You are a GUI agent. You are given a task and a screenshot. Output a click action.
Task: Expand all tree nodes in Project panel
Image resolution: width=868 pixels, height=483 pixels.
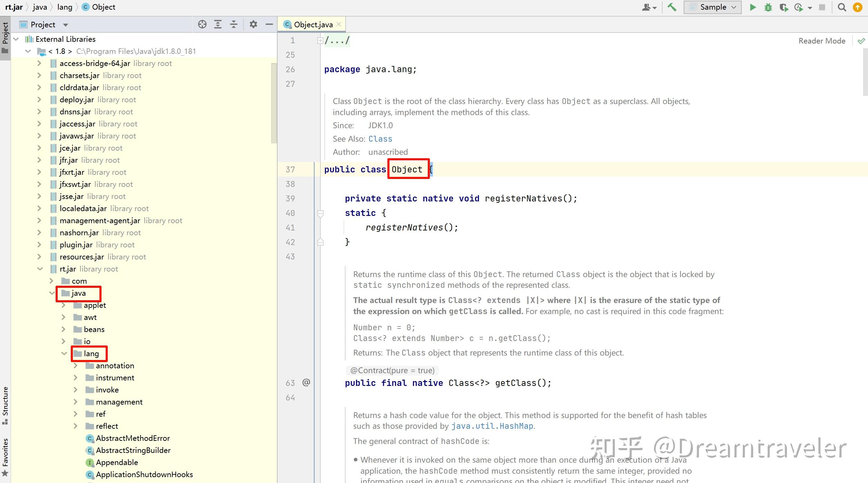click(x=218, y=24)
